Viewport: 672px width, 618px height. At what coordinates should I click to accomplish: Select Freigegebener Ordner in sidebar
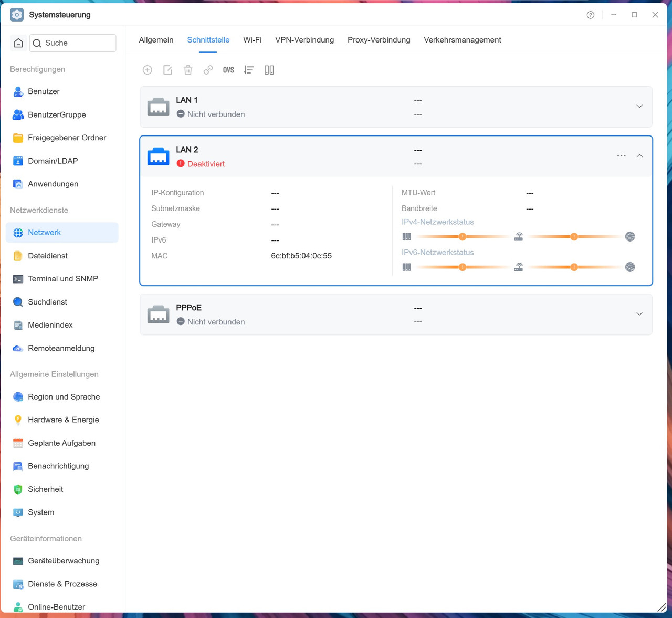tap(62, 138)
